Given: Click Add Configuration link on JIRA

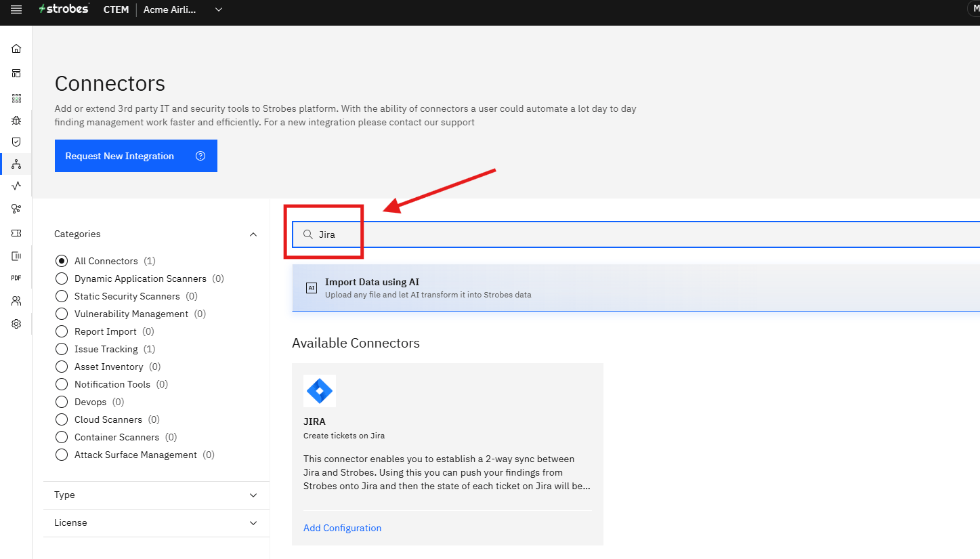Looking at the screenshot, I should tap(342, 528).
